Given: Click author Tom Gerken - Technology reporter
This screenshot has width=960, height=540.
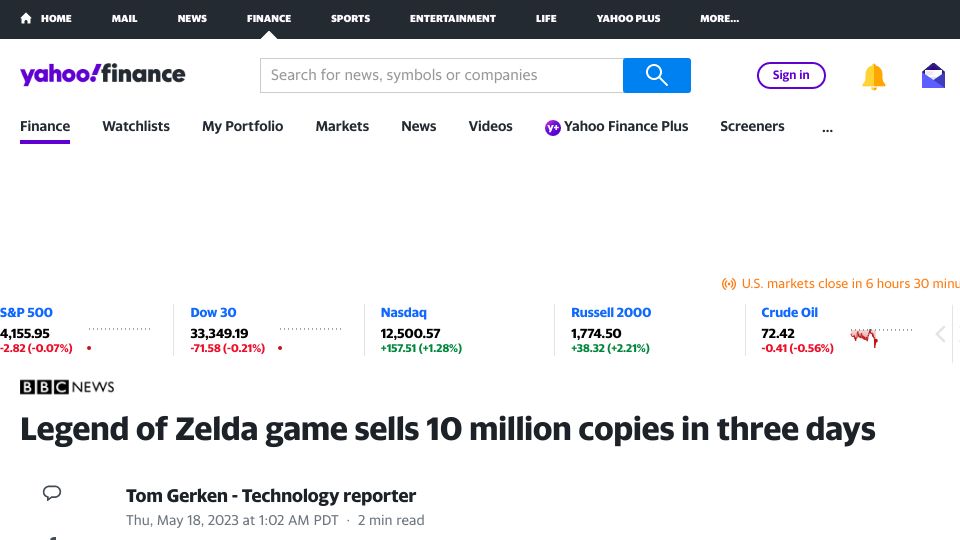Looking at the screenshot, I should click(x=271, y=495).
